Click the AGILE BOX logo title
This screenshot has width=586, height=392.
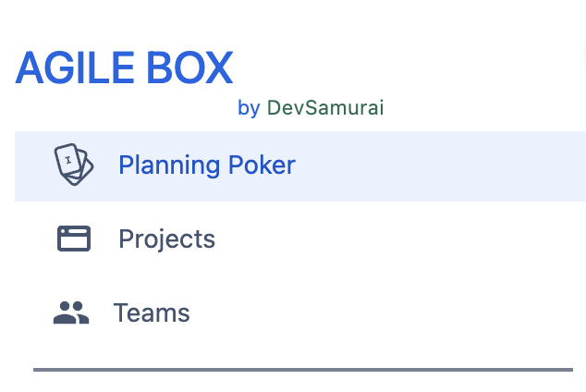coord(124,68)
